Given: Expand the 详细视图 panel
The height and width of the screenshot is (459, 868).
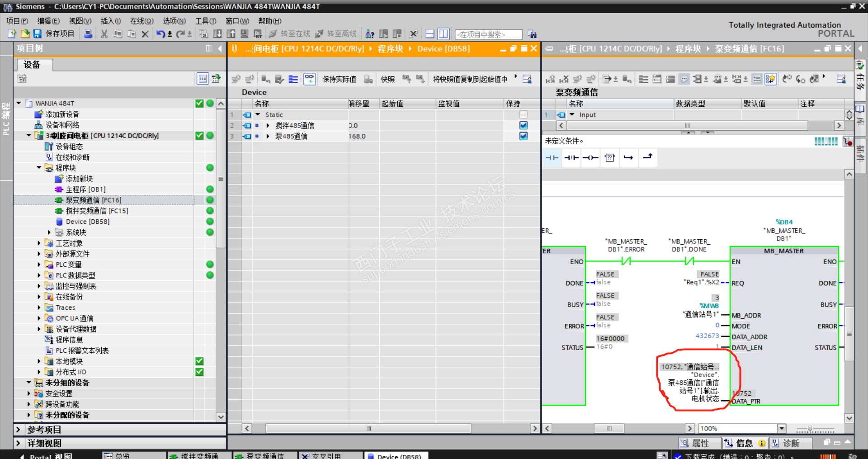Looking at the screenshot, I should tap(18, 443).
